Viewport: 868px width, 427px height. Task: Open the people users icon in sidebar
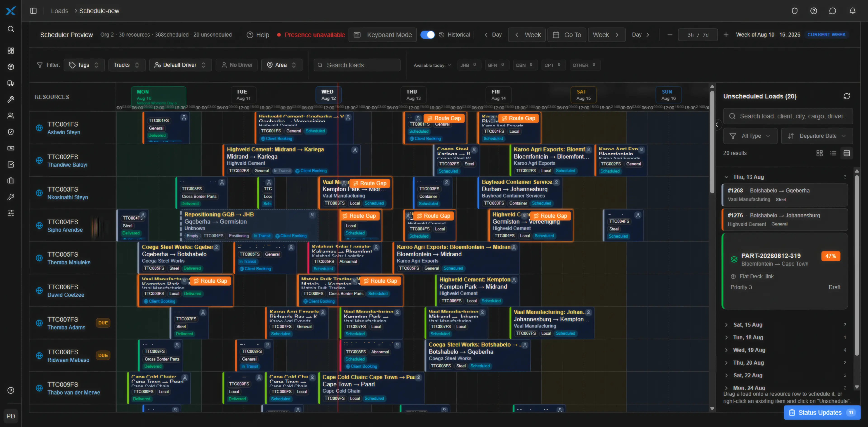coord(11,115)
